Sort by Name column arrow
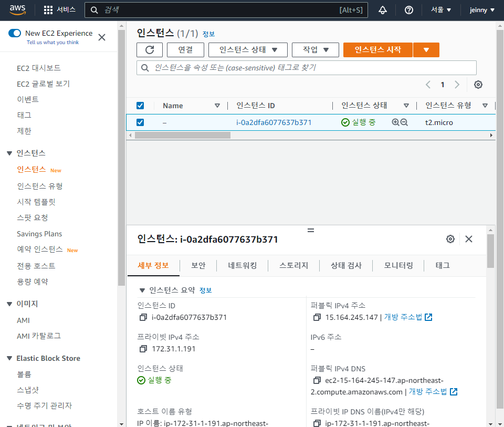This screenshot has height=427, width=504. 217,106
